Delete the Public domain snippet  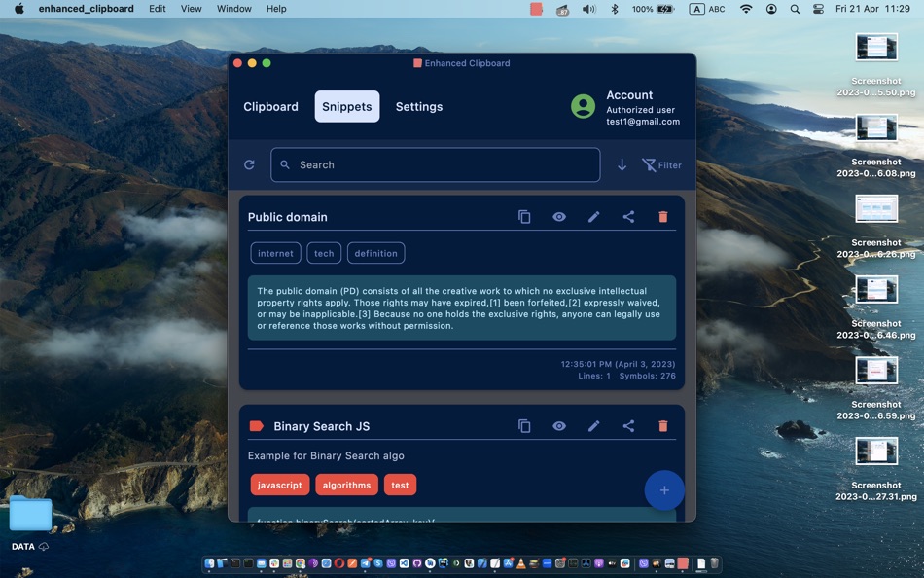tap(663, 217)
